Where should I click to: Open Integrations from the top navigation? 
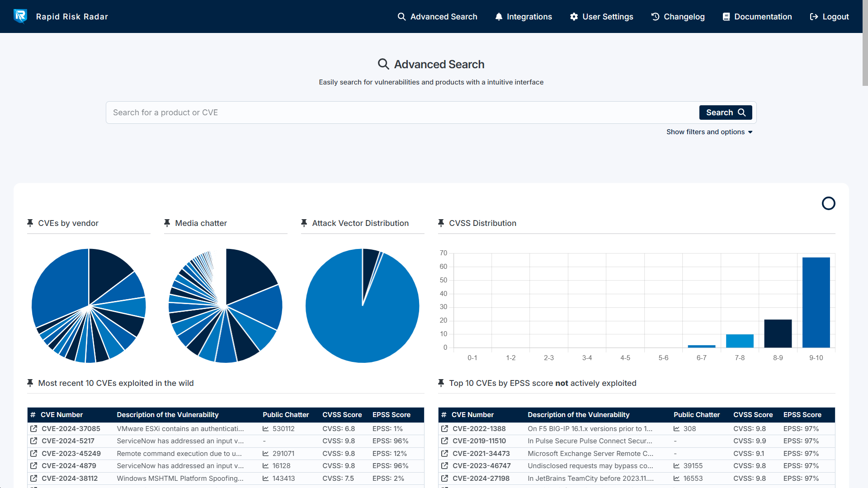524,17
